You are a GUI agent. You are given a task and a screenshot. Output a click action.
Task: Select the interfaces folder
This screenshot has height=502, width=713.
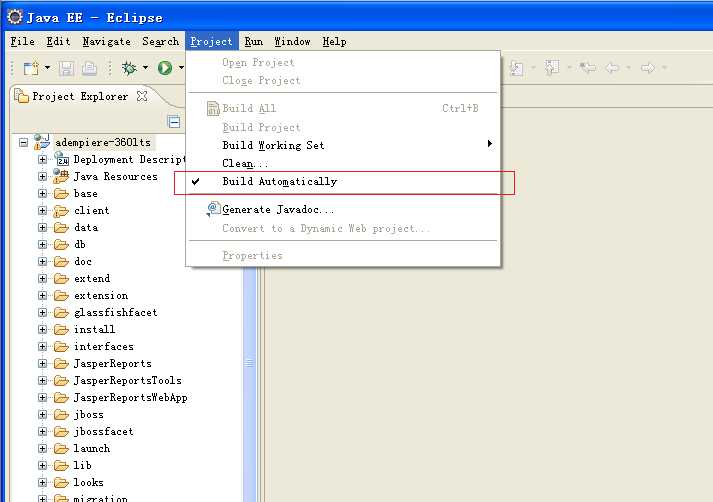click(x=104, y=346)
